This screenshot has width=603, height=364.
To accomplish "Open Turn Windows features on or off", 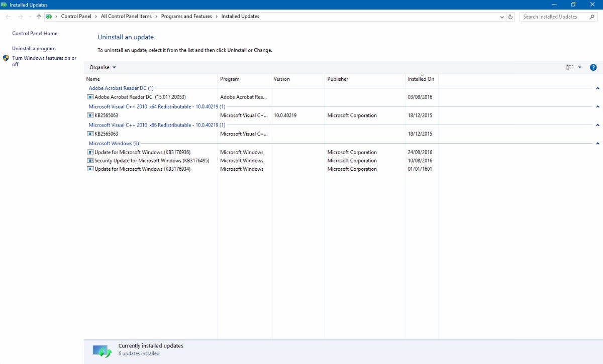I will pos(44,61).
